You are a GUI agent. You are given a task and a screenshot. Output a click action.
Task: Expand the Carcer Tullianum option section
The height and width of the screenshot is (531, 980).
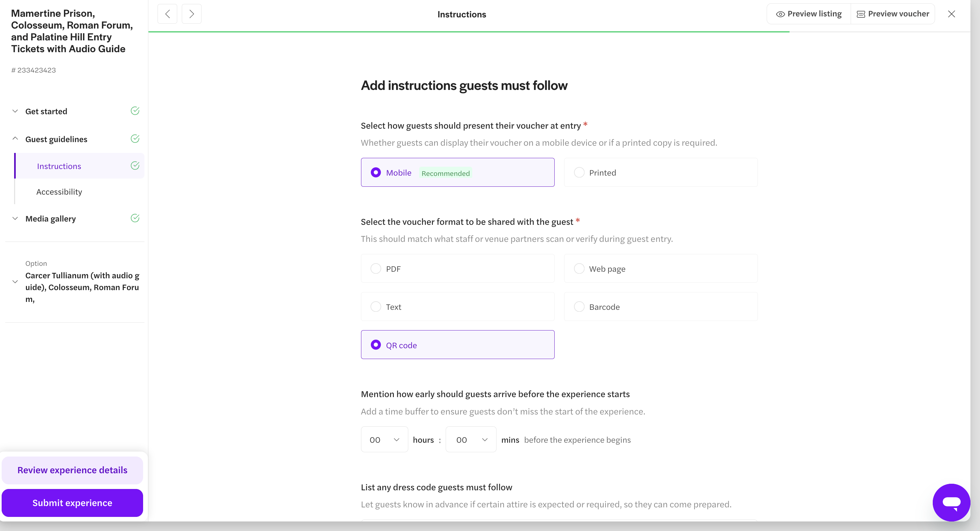[15, 282]
